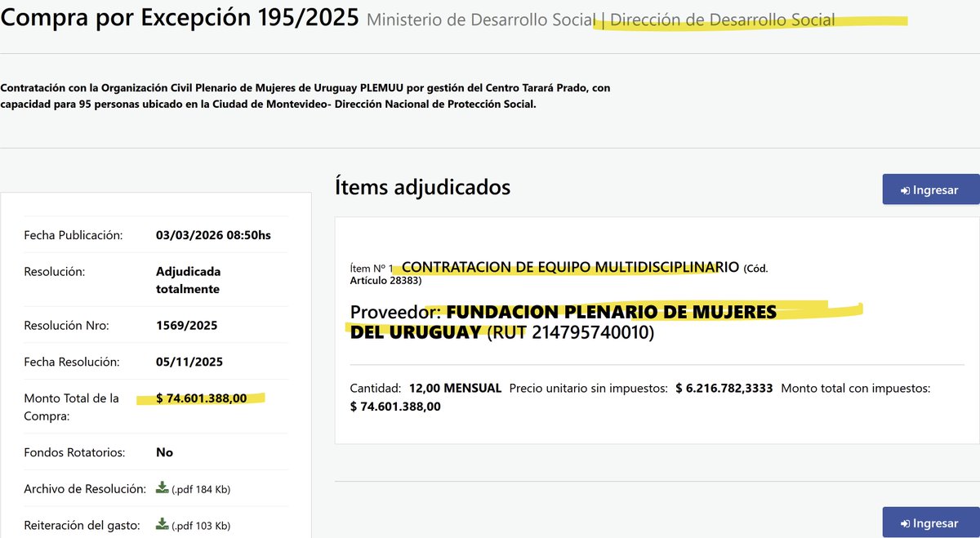The height and width of the screenshot is (538, 980).
Task: Click item CONTRATACION DE EQUIPO MULTIDISCIPLINARIO
Action: click(x=570, y=267)
